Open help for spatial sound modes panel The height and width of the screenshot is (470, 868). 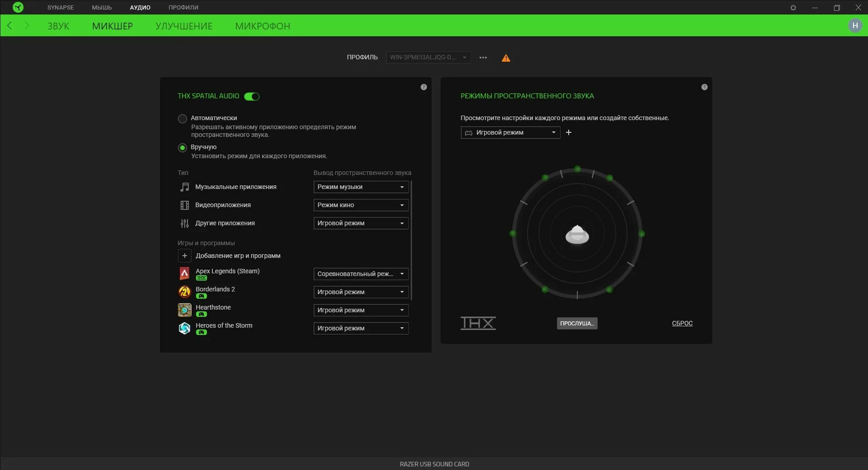coord(705,87)
